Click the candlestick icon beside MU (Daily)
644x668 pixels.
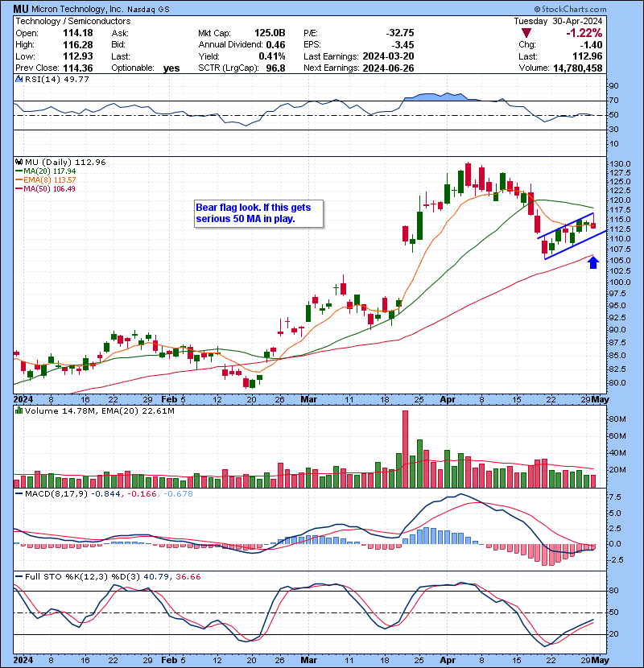tap(19, 162)
